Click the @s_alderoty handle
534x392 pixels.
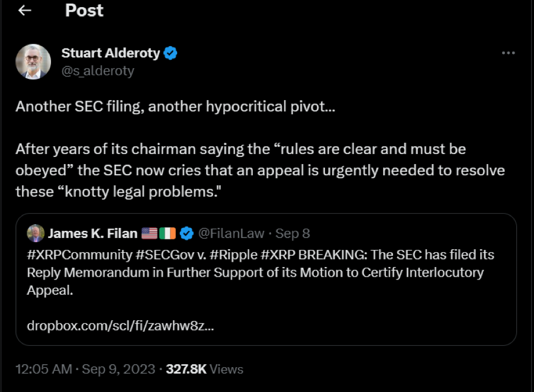pos(98,71)
